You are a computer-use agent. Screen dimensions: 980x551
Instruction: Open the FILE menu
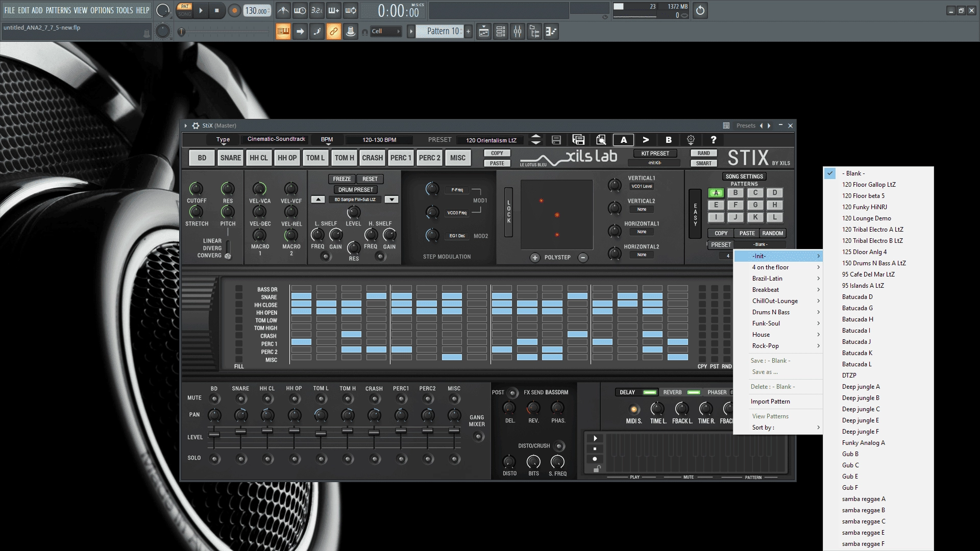pyautogui.click(x=10, y=10)
